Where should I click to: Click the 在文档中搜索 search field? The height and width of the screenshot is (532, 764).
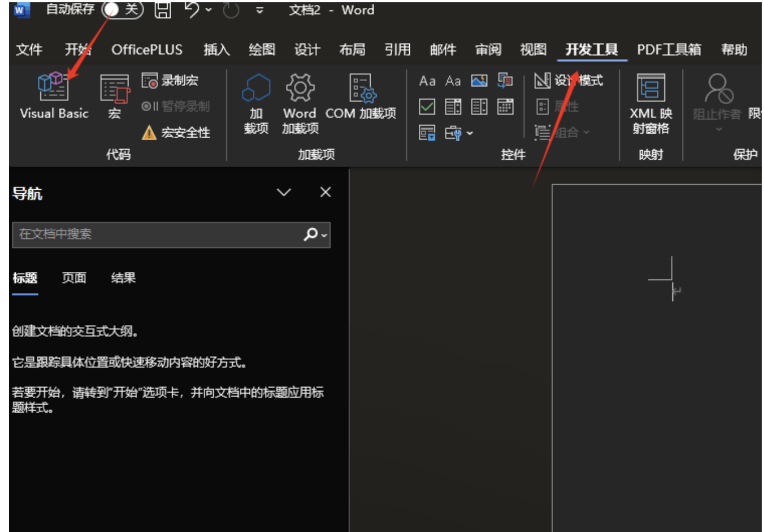point(159,235)
